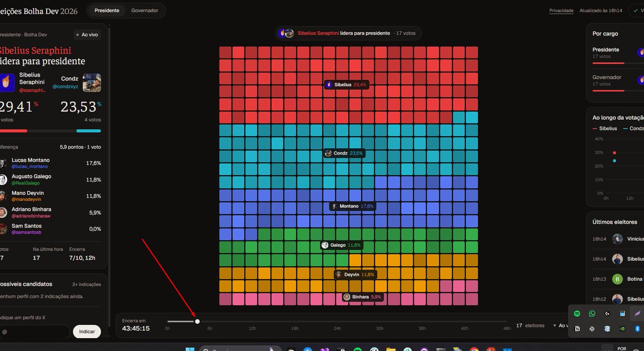Click the '17 eleitores' counter
The height and width of the screenshot is (351, 644).
click(530, 325)
